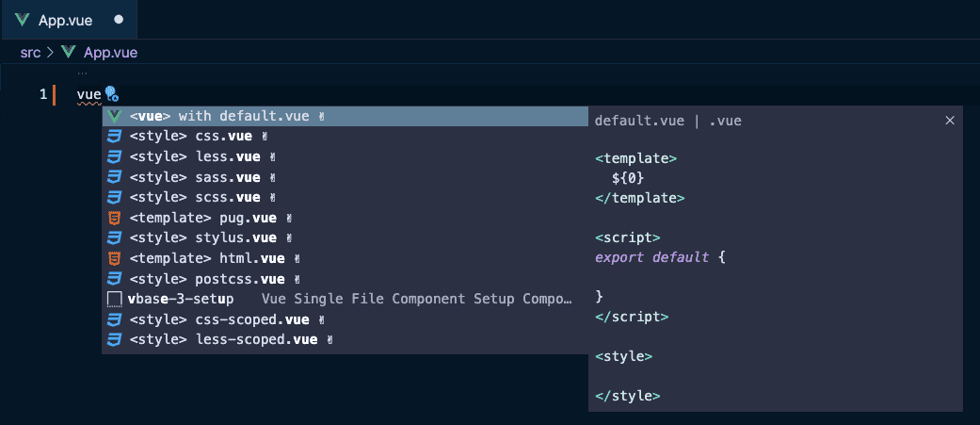Viewport: 980px width, 425px height.
Task: Click the App.vue breadcrumb item
Action: coord(111,53)
